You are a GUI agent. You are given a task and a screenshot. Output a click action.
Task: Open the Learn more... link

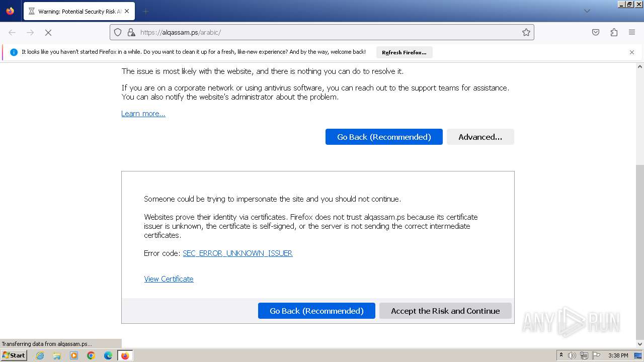pos(143,114)
